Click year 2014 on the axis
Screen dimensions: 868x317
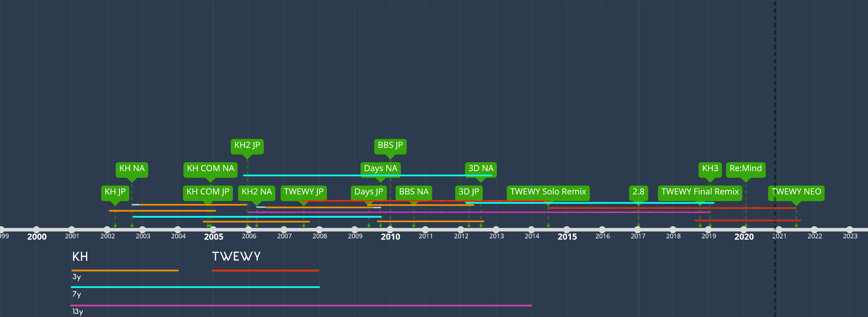[532, 236]
